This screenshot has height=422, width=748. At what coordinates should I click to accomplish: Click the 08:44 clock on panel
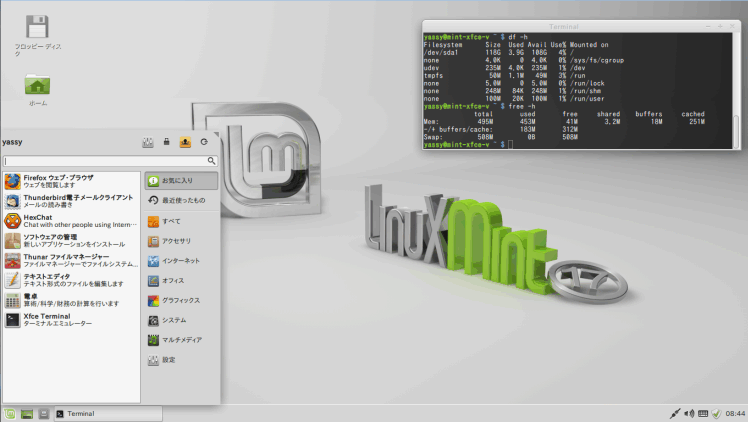[x=735, y=413]
